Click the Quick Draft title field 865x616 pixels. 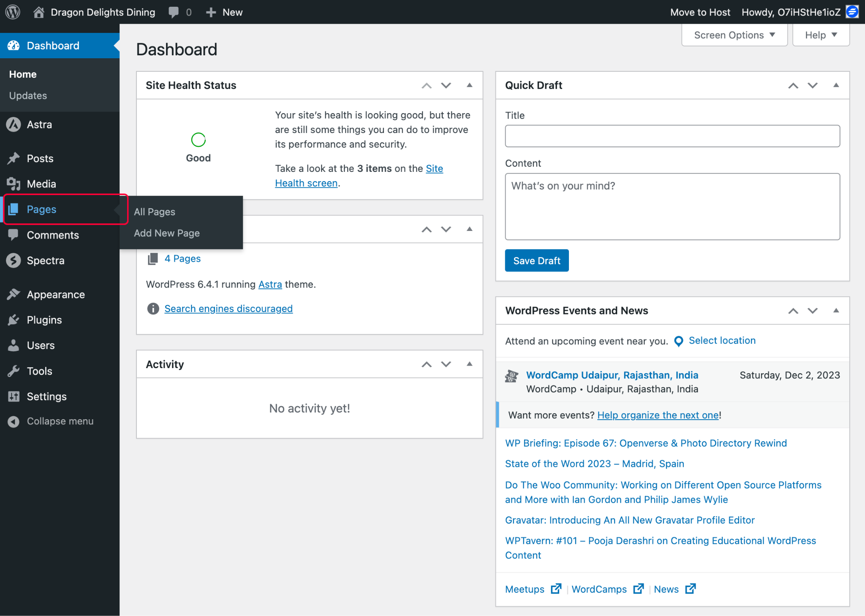(x=672, y=136)
